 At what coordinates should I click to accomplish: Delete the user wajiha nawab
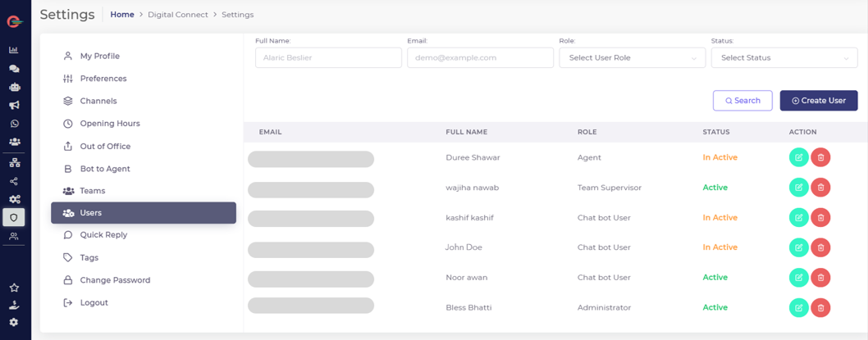point(820,188)
